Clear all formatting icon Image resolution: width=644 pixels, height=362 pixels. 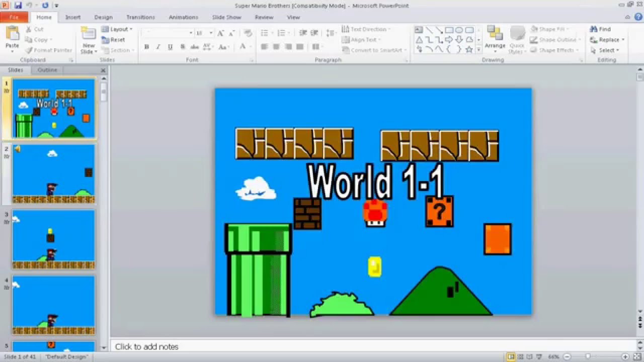pyautogui.click(x=248, y=33)
